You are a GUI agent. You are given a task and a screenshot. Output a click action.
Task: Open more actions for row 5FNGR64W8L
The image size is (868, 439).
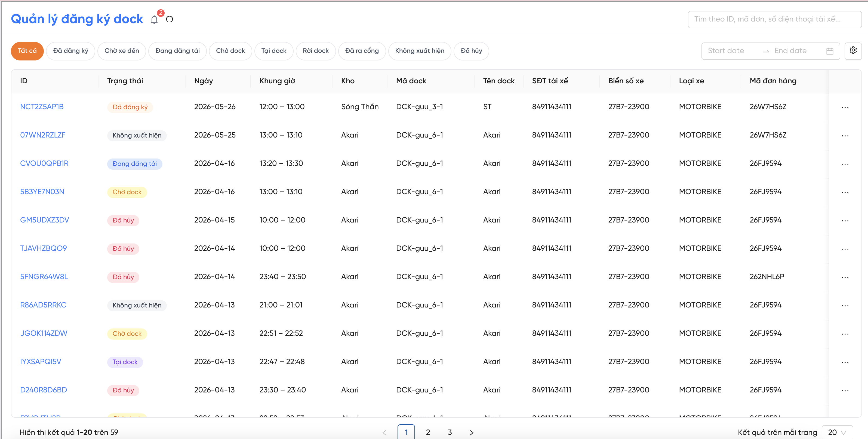(x=845, y=277)
